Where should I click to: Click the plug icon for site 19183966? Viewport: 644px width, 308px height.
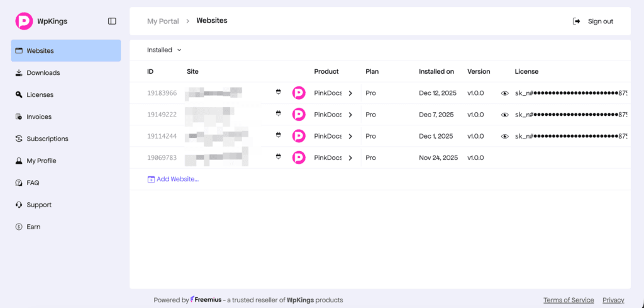point(278,93)
